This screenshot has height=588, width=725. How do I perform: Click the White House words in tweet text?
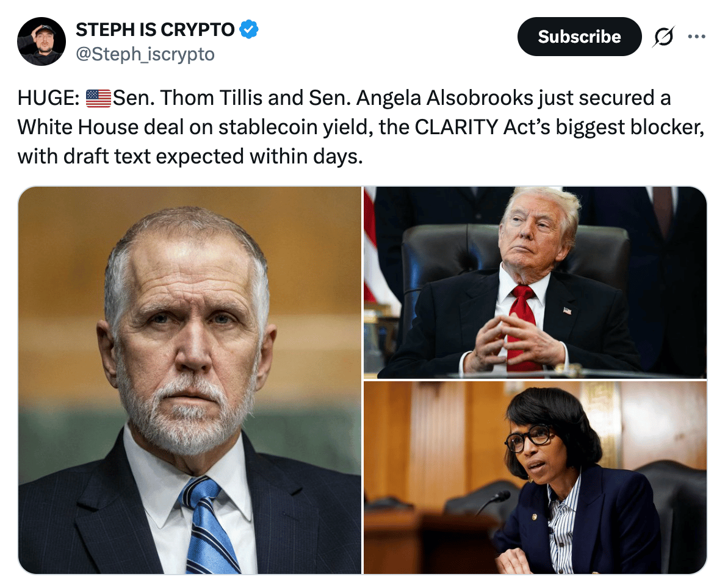pyautogui.click(x=78, y=127)
